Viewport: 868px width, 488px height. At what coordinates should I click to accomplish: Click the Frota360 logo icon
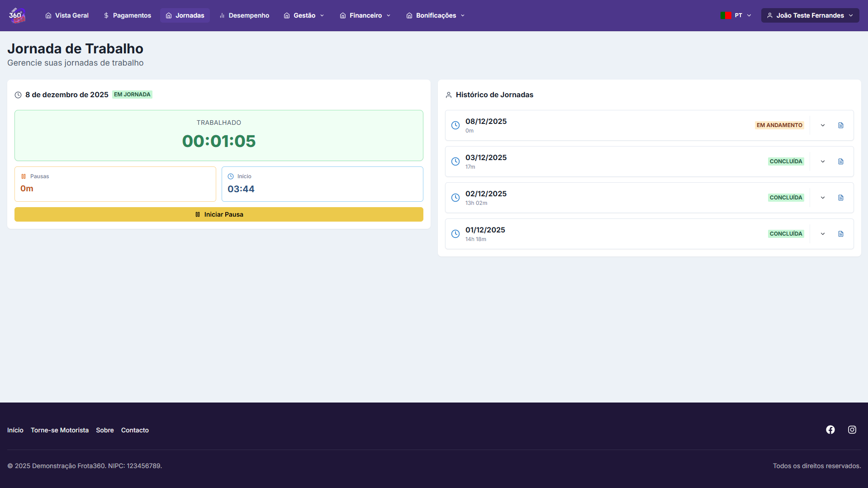[x=17, y=15]
